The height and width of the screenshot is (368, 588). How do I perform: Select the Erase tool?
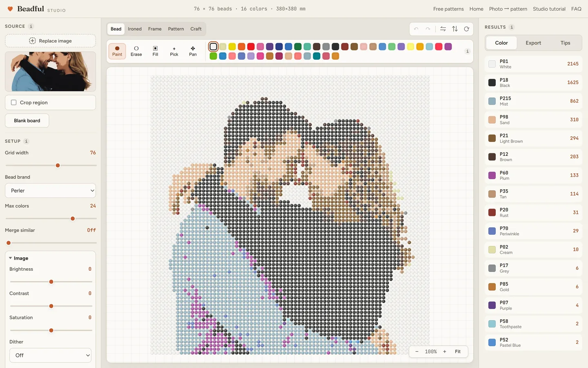tap(136, 51)
